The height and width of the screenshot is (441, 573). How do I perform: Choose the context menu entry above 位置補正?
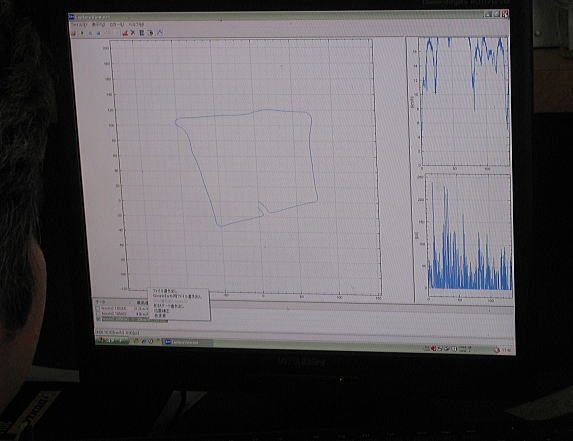click(168, 306)
